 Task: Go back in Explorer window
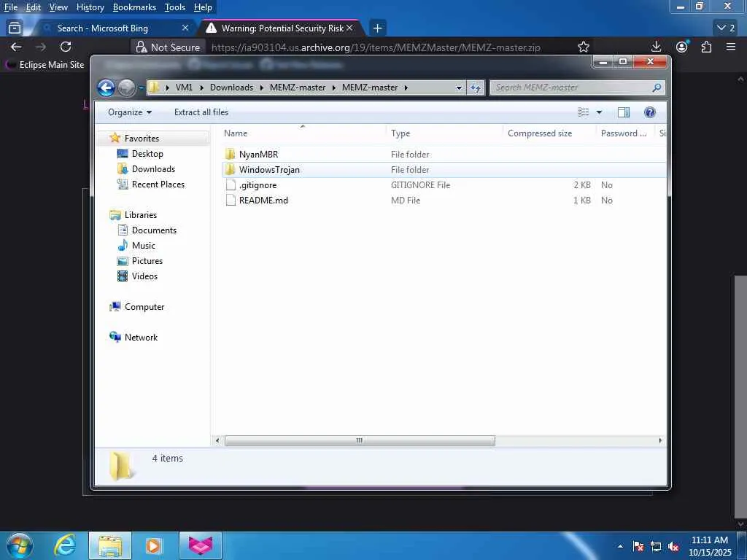coord(107,87)
